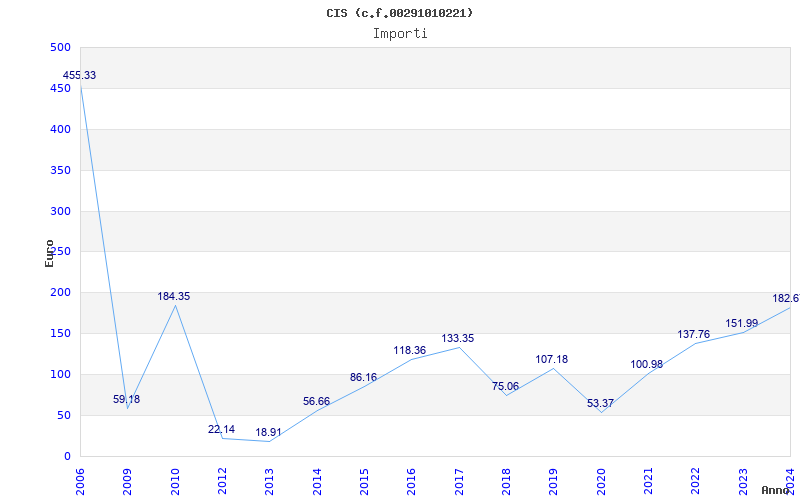Select the data label 22.14
800x500 pixels.
click(221, 430)
